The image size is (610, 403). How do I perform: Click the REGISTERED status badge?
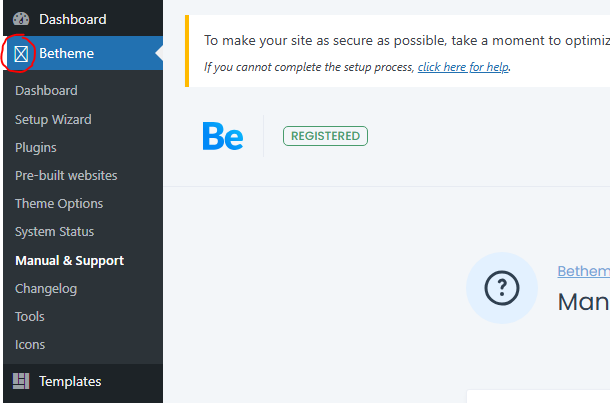[325, 136]
